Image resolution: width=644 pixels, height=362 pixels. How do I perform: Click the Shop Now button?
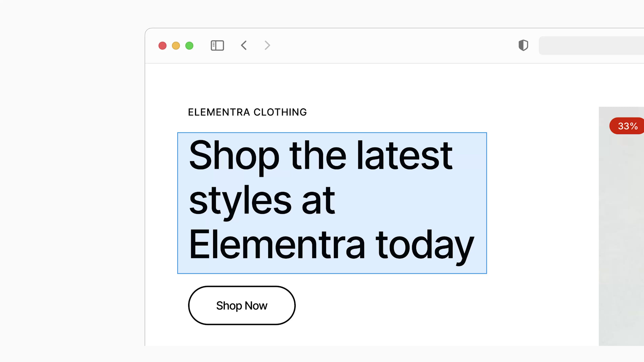coord(242,305)
